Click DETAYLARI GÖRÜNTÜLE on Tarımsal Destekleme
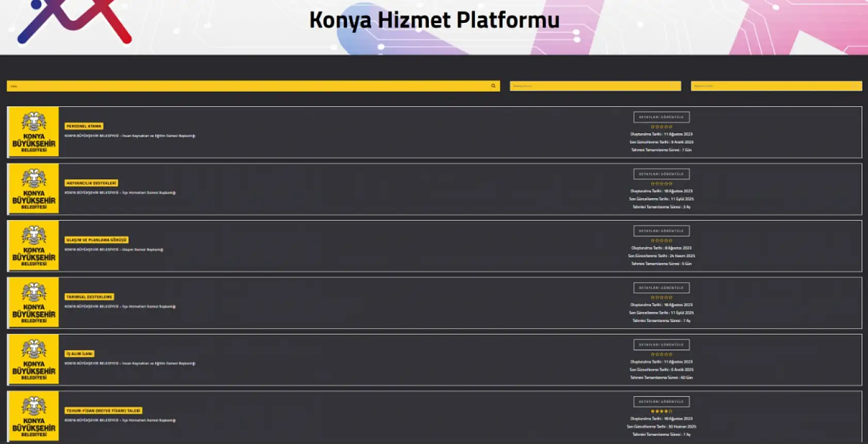This screenshot has width=868, height=444. 662,288
